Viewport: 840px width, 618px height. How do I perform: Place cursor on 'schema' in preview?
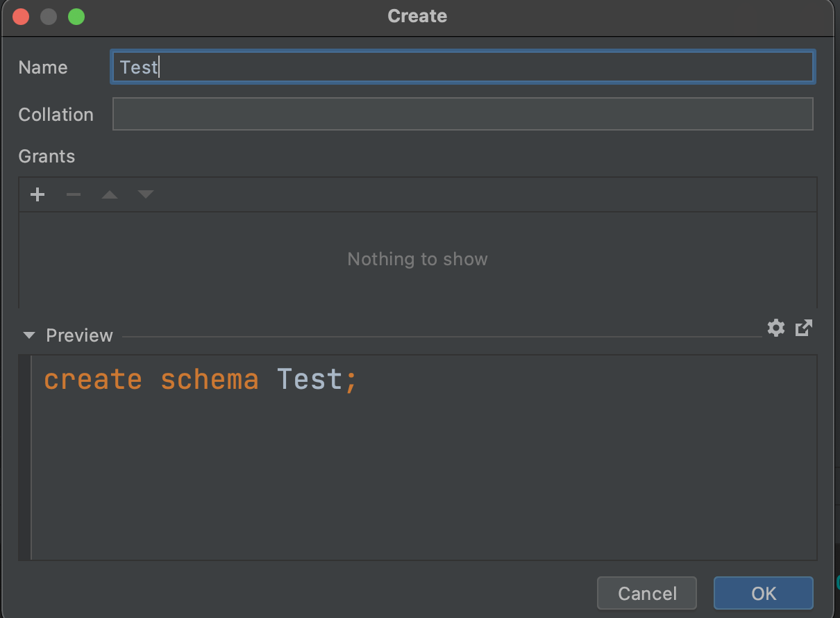tap(209, 380)
